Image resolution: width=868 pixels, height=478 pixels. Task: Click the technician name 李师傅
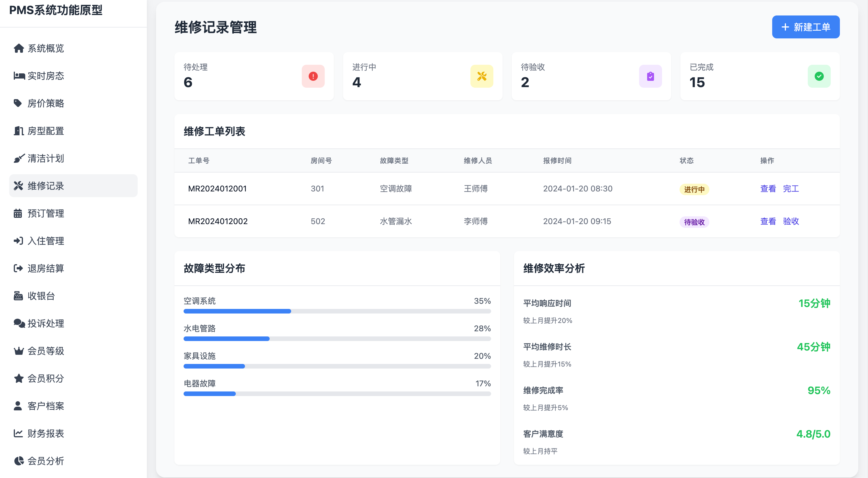pos(476,222)
